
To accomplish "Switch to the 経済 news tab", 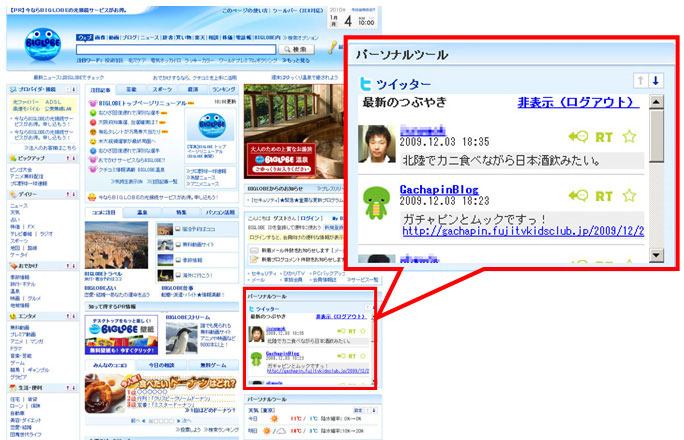I will tap(193, 89).
